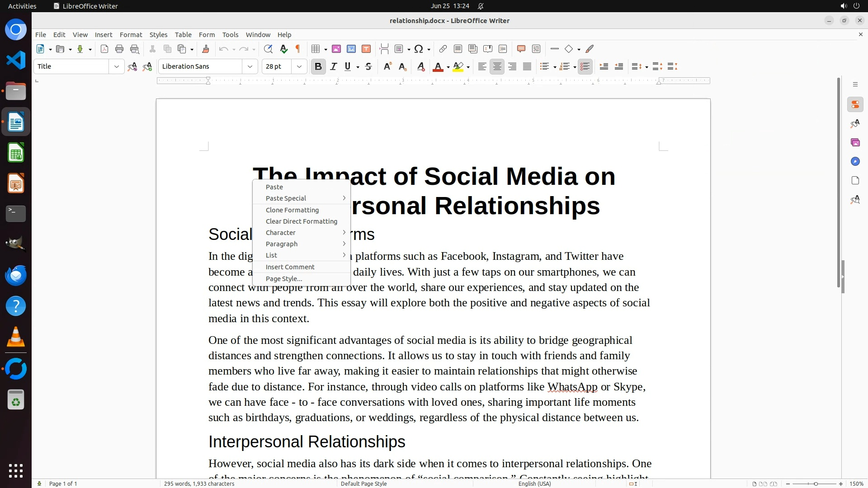Open the sidebar Navigator panel icon
Image resolution: width=868 pixels, height=488 pixels.
pyautogui.click(x=855, y=162)
